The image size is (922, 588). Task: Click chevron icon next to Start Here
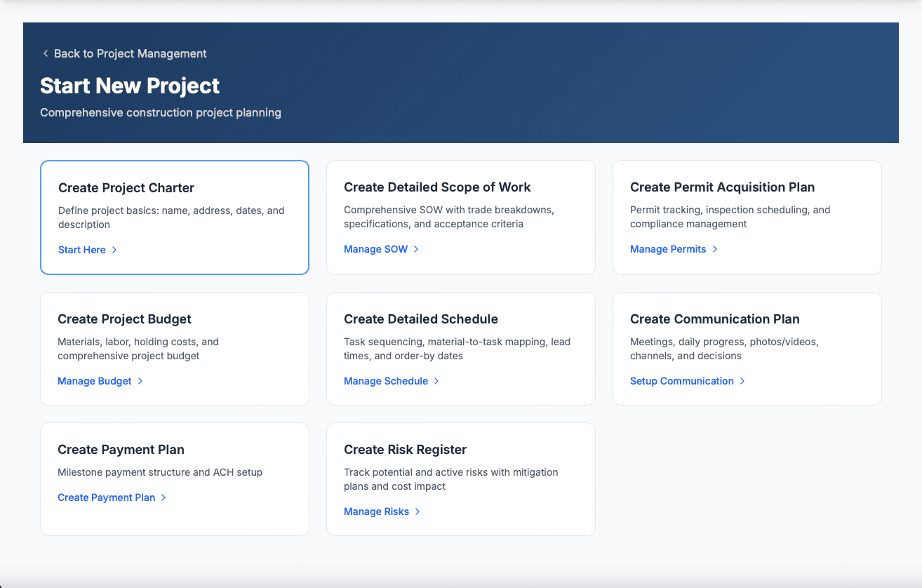click(x=114, y=250)
